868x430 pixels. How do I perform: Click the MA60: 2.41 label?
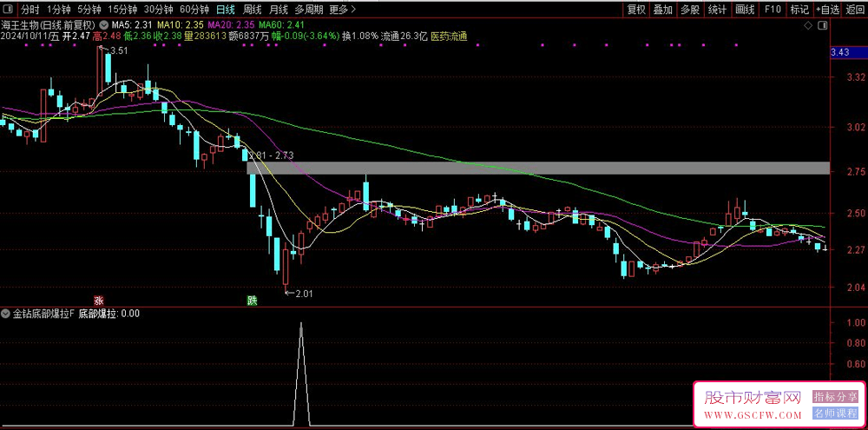tap(282, 25)
